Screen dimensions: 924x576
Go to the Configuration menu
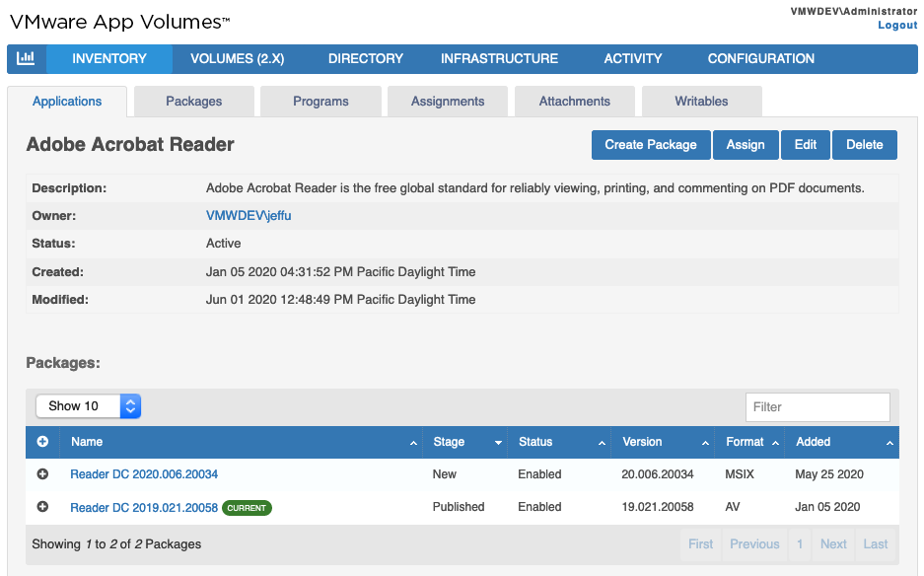click(x=760, y=59)
